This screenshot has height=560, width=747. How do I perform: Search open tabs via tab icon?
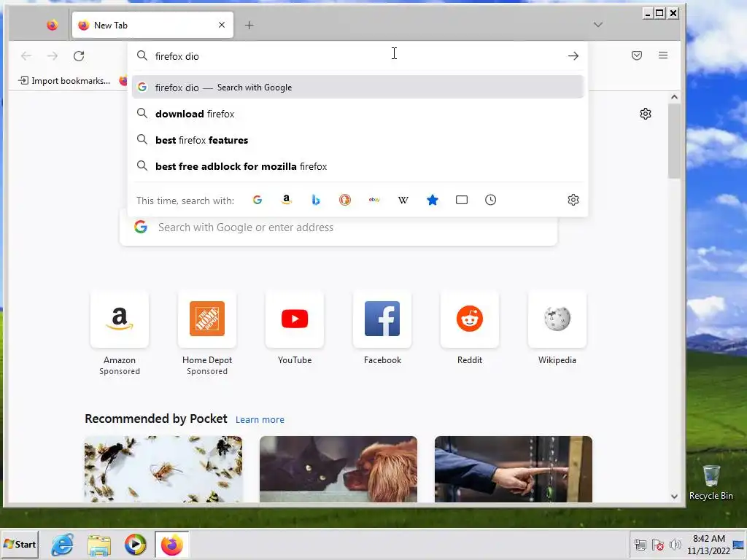(462, 200)
